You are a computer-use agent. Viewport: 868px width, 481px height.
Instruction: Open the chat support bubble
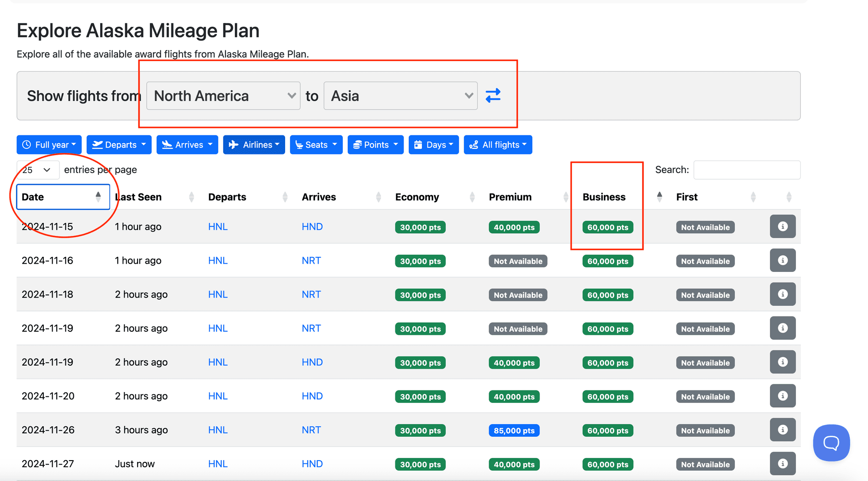click(x=831, y=443)
